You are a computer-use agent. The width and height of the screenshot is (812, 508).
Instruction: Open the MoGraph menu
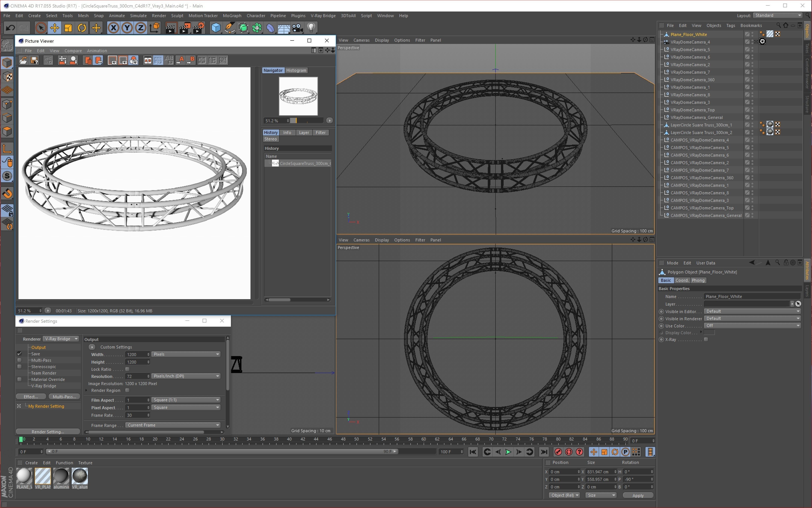(232, 15)
